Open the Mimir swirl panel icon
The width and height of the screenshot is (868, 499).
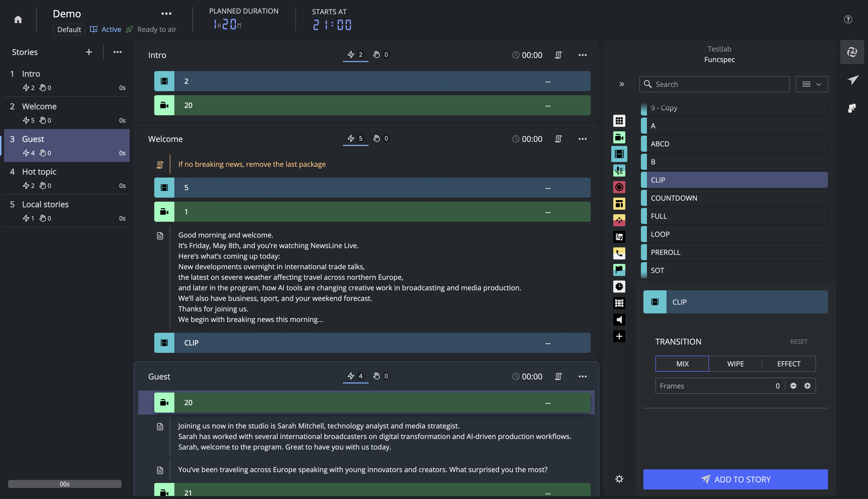tap(852, 52)
